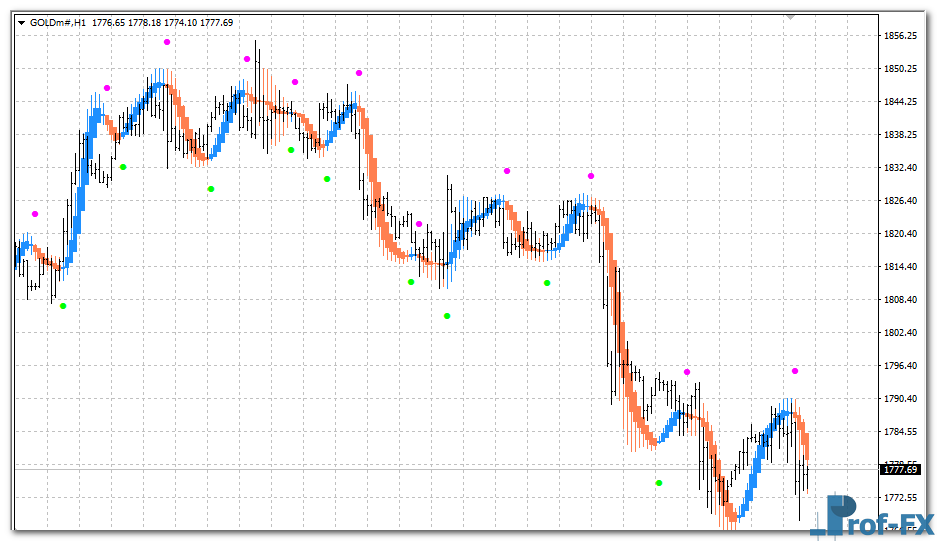Screen dimensions: 937x541
Task: Click the leftmost green signal dot
Action: [63, 306]
